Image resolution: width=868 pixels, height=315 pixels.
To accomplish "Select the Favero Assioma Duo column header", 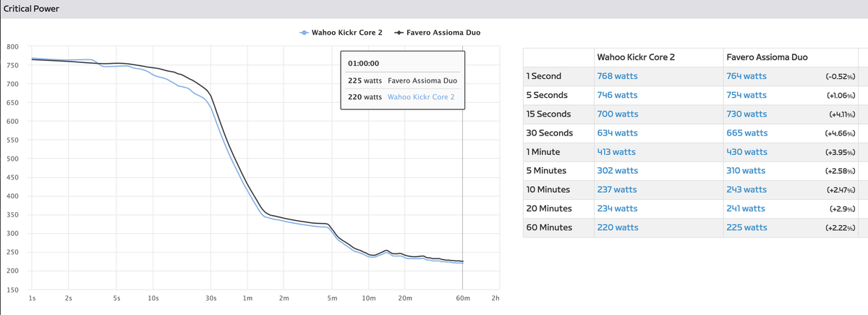I will coord(767,56).
